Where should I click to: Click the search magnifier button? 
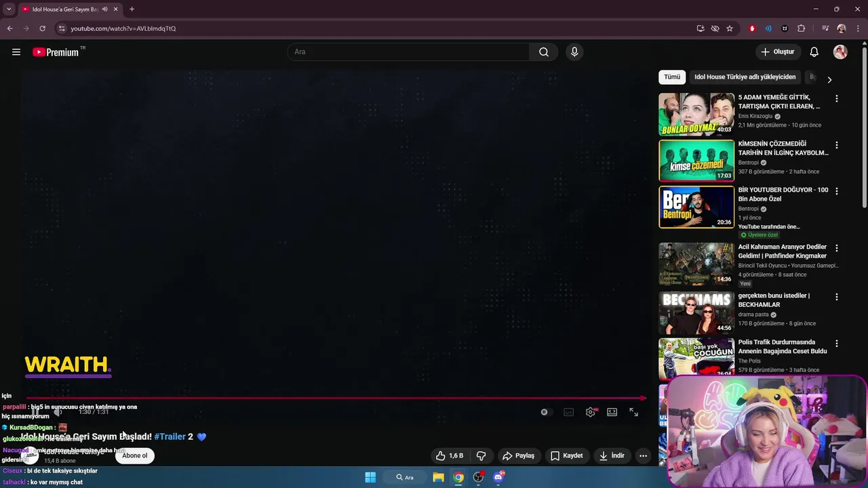pyautogui.click(x=544, y=52)
